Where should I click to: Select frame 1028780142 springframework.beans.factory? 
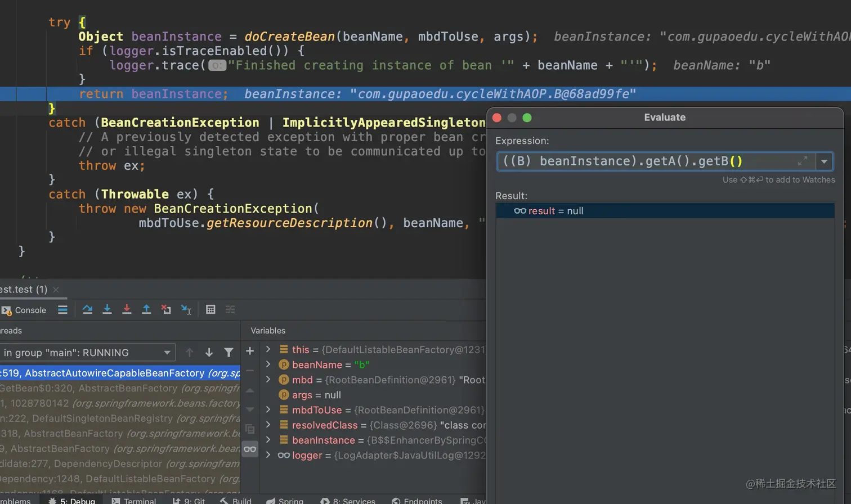pyautogui.click(x=120, y=403)
